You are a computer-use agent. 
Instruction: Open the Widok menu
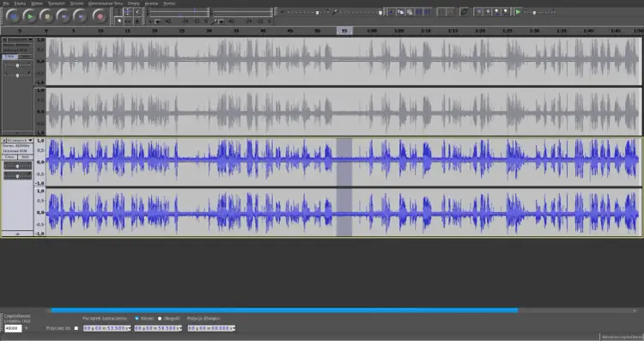[x=37, y=3]
